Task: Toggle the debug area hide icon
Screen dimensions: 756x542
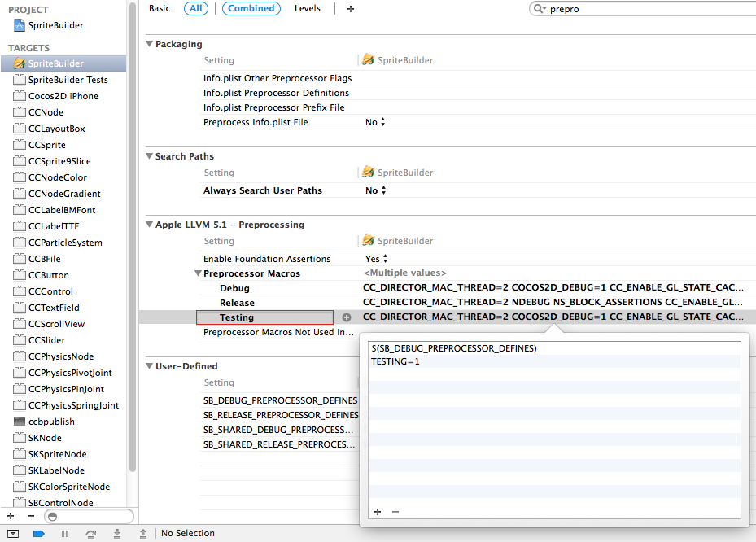Action: (x=13, y=533)
